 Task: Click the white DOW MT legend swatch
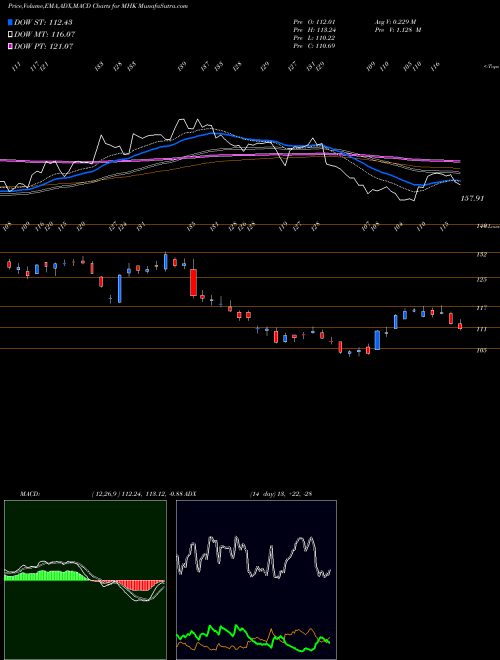[10, 34]
